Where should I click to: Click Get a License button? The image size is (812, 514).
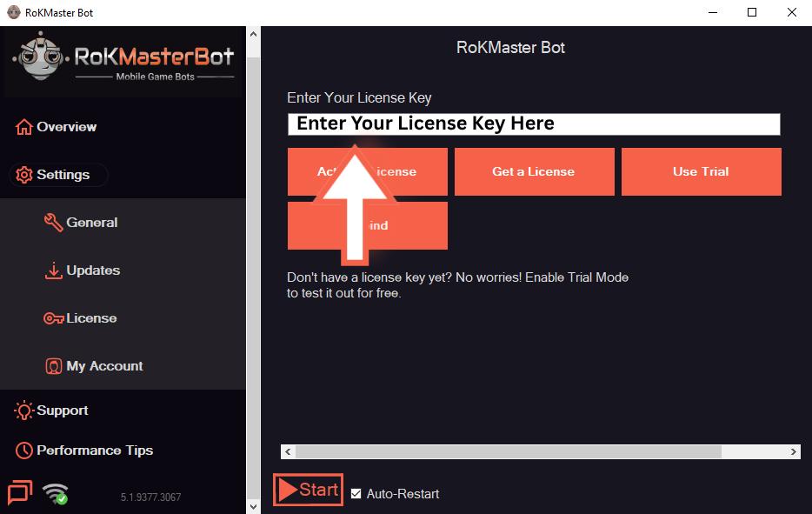pyautogui.click(x=535, y=171)
